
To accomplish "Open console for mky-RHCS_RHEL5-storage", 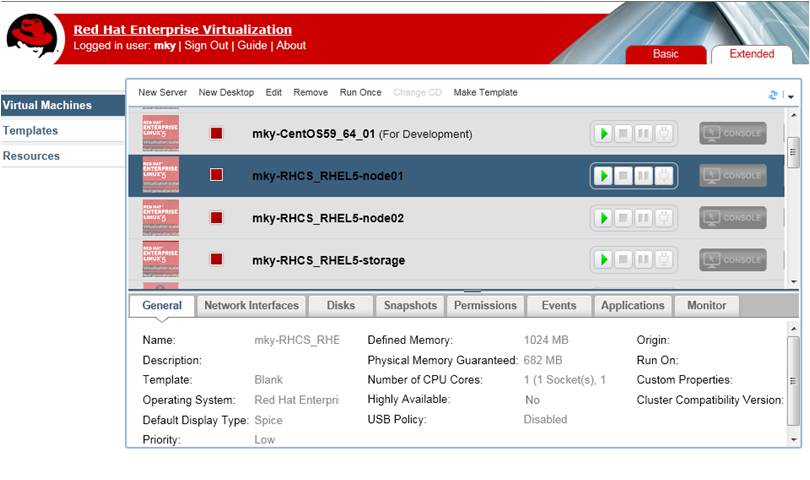I will pyautogui.click(x=733, y=259).
